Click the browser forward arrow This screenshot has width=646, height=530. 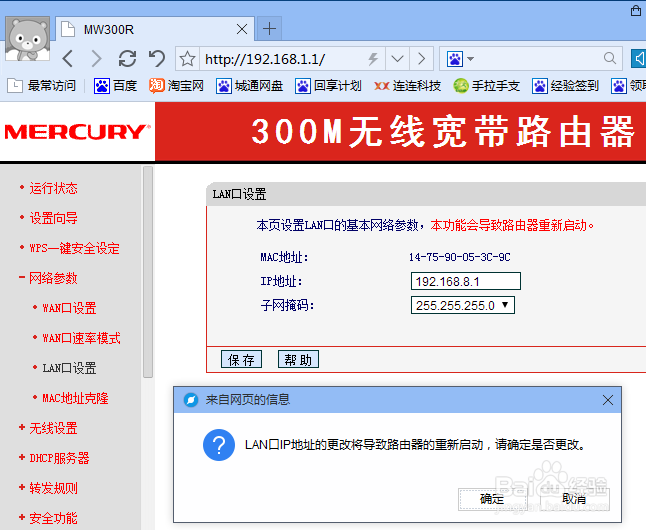96,59
